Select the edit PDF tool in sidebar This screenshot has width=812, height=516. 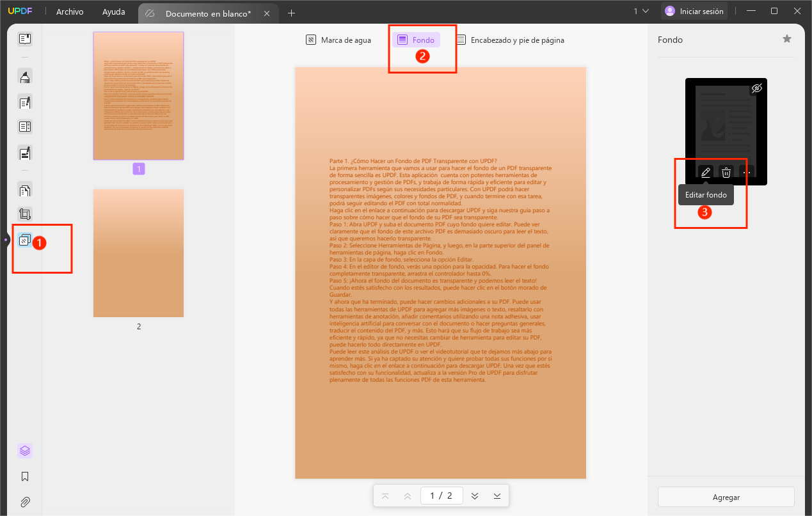pos(24,102)
